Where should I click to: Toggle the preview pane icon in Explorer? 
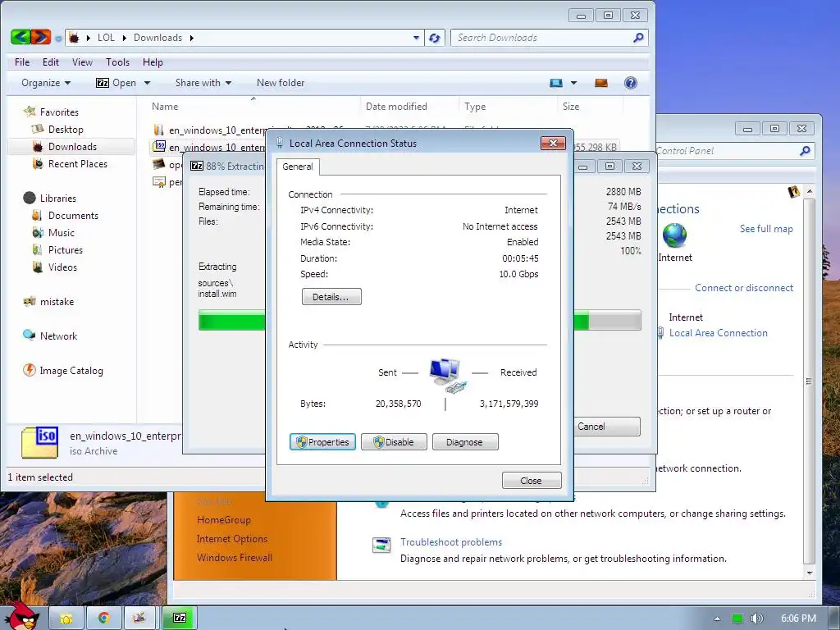[601, 83]
